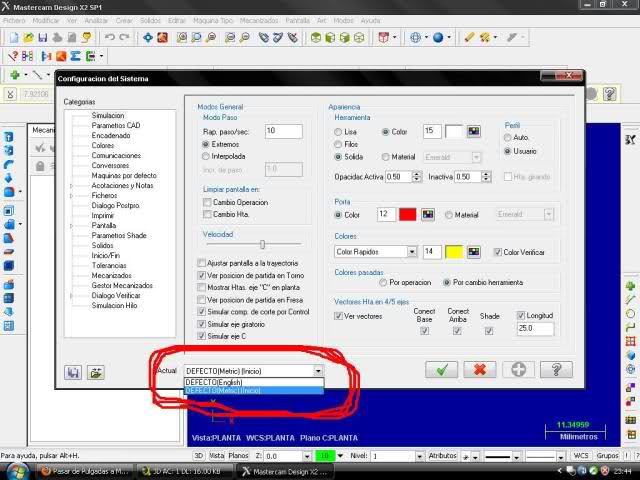640x480 pixels.
Task: Open the Color Rapidos palette picker
Action: tap(473, 252)
